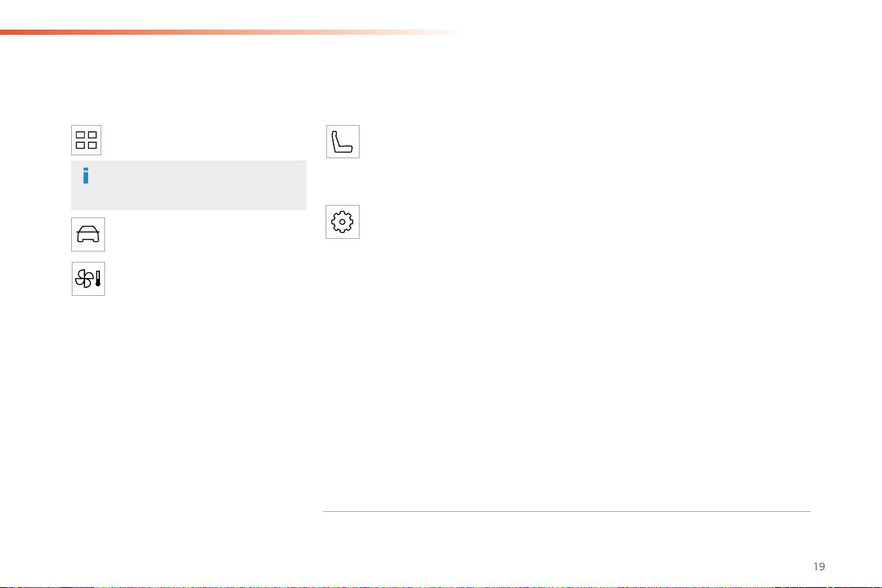Click the blue information letter i
The height and width of the screenshot is (588, 882).
tap(86, 175)
